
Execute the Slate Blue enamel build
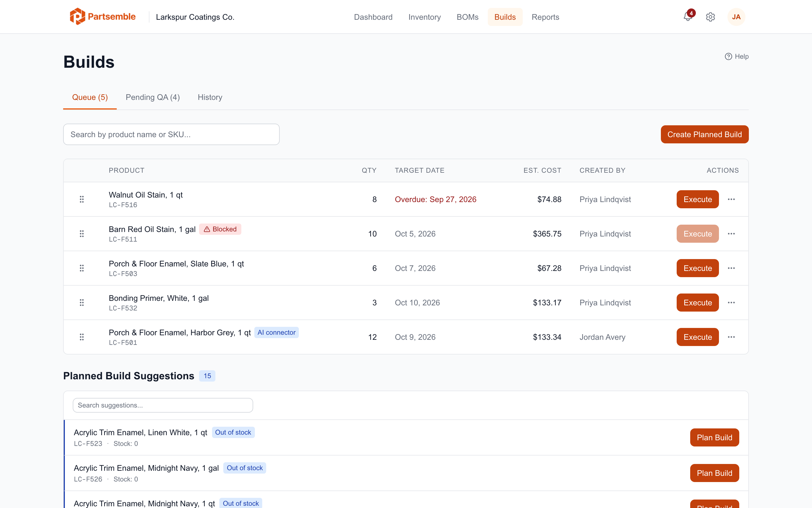[698, 268]
